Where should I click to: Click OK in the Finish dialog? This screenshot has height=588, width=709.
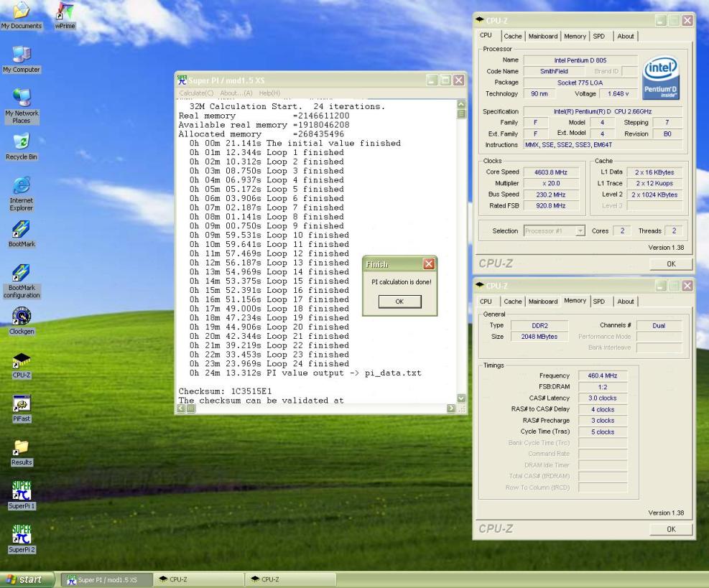pyautogui.click(x=399, y=302)
